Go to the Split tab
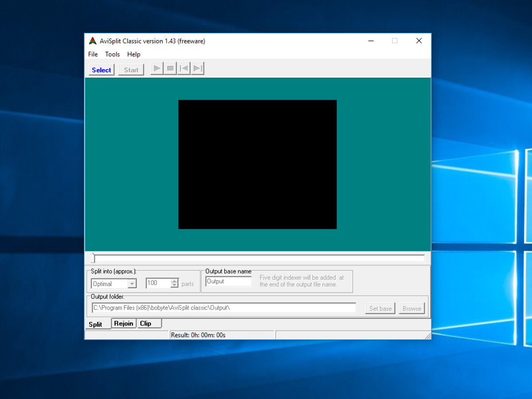 [x=96, y=325]
